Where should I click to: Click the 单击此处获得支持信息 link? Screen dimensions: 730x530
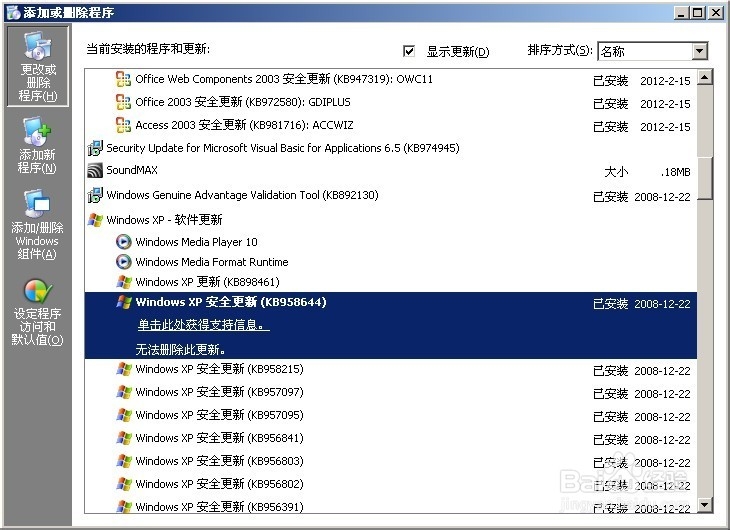(x=203, y=325)
